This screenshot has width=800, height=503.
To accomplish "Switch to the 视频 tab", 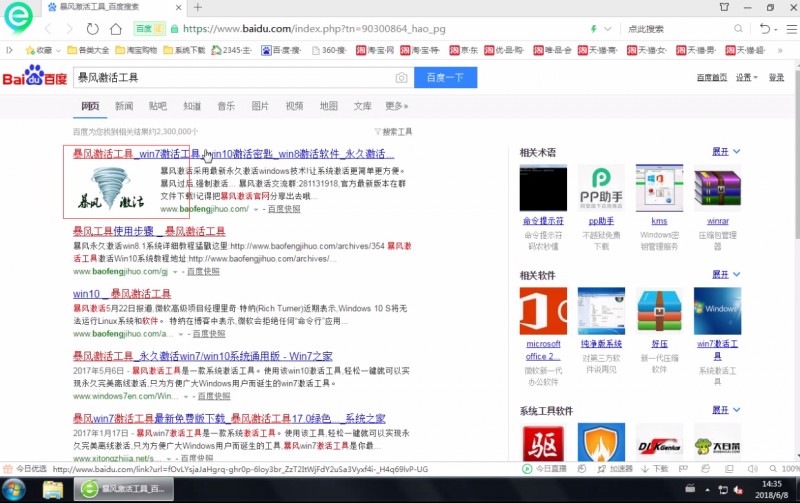I will 294,106.
